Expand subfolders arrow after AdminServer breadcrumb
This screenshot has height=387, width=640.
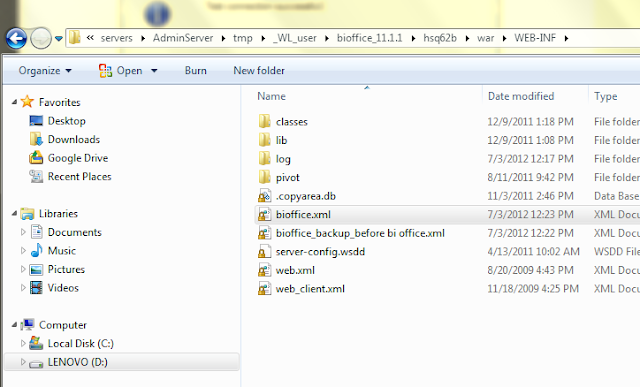(223, 38)
